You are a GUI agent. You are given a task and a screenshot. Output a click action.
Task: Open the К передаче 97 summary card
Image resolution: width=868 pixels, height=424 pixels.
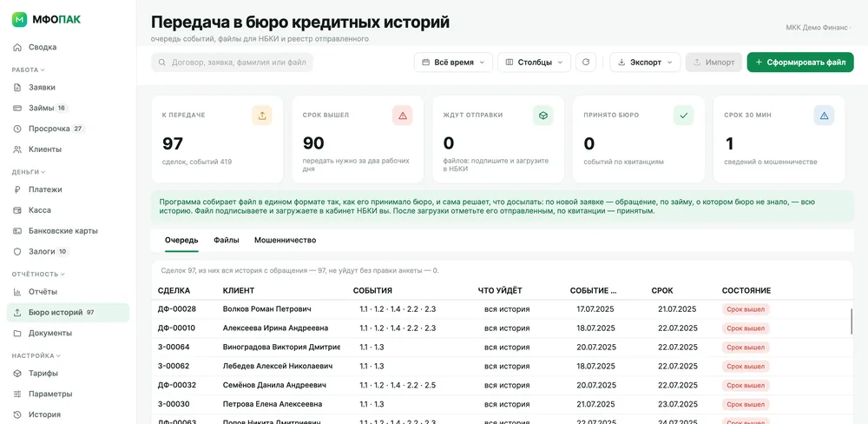click(x=217, y=139)
